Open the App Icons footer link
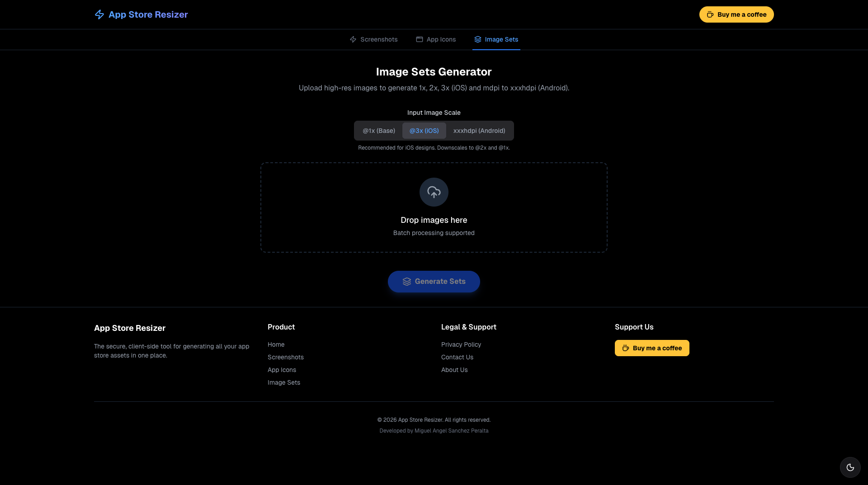This screenshot has width=868, height=485. tap(282, 370)
